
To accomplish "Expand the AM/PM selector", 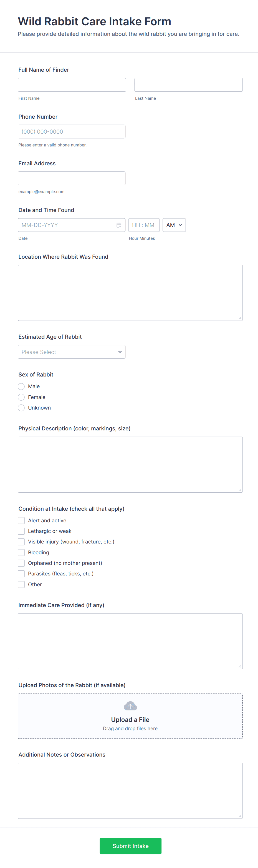I will (x=174, y=225).
